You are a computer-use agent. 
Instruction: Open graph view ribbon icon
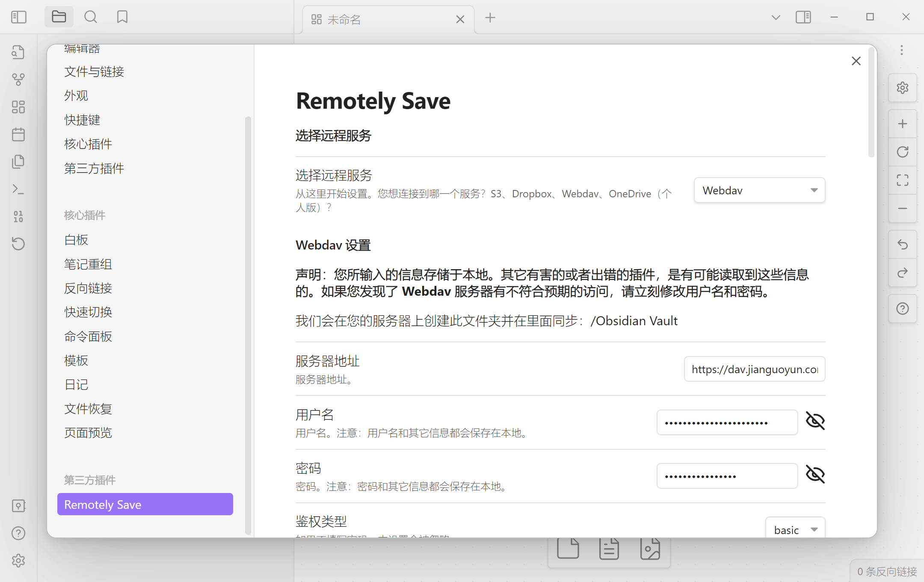coord(18,80)
